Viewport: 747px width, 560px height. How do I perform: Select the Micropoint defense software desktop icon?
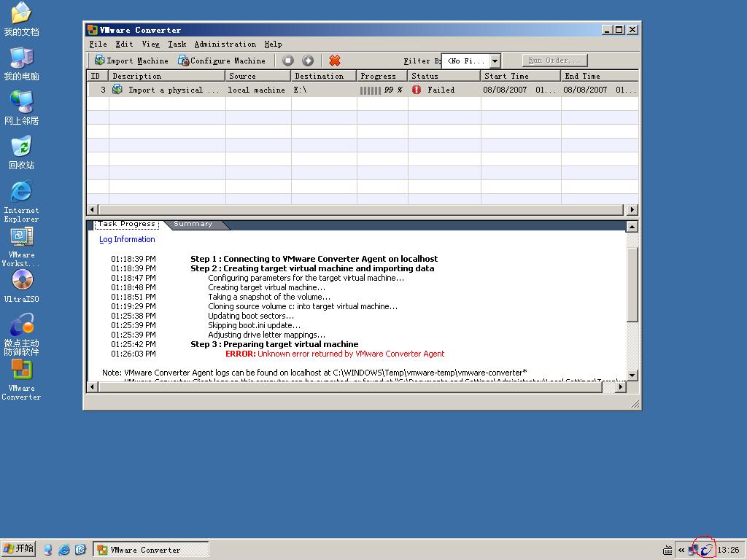point(21,334)
